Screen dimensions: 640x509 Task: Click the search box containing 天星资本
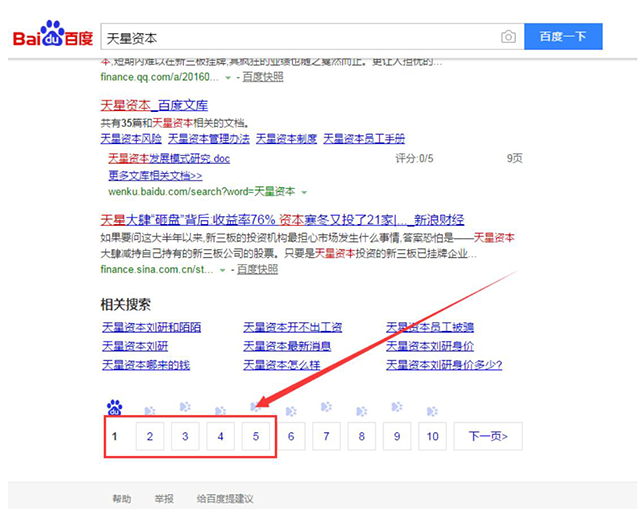[x=300, y=37]
